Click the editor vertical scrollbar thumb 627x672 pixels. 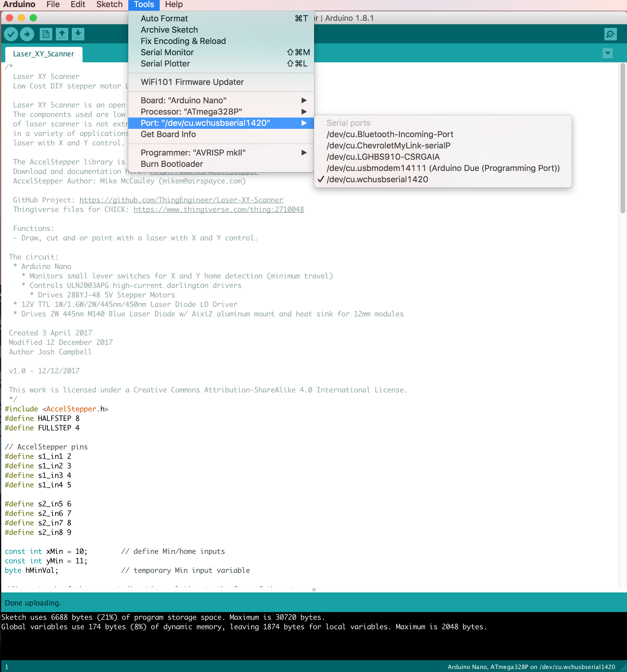623,139
